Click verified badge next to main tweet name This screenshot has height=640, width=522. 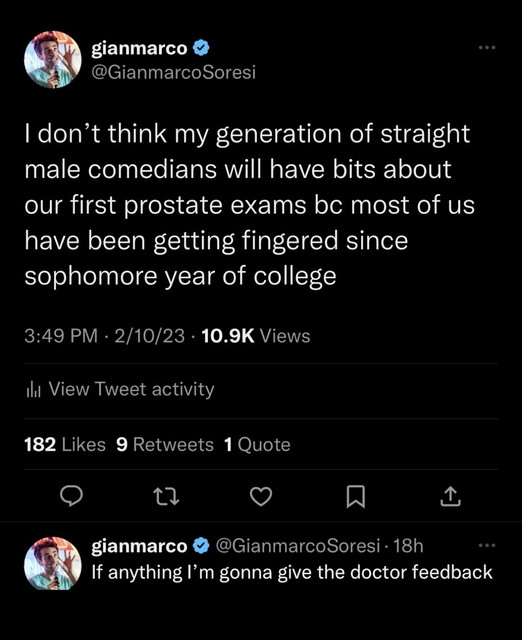(x=200, y=49)
